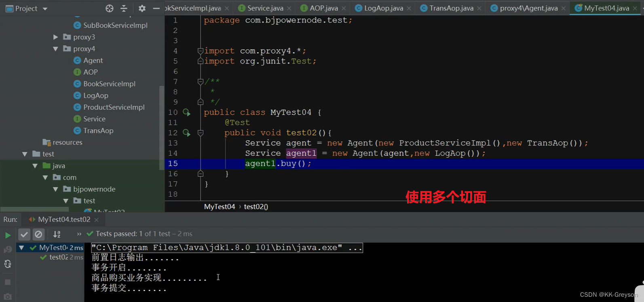Close the Service.java tab
Image resolution: width=644 pixels, height=302 pixels.
point(289,8)
